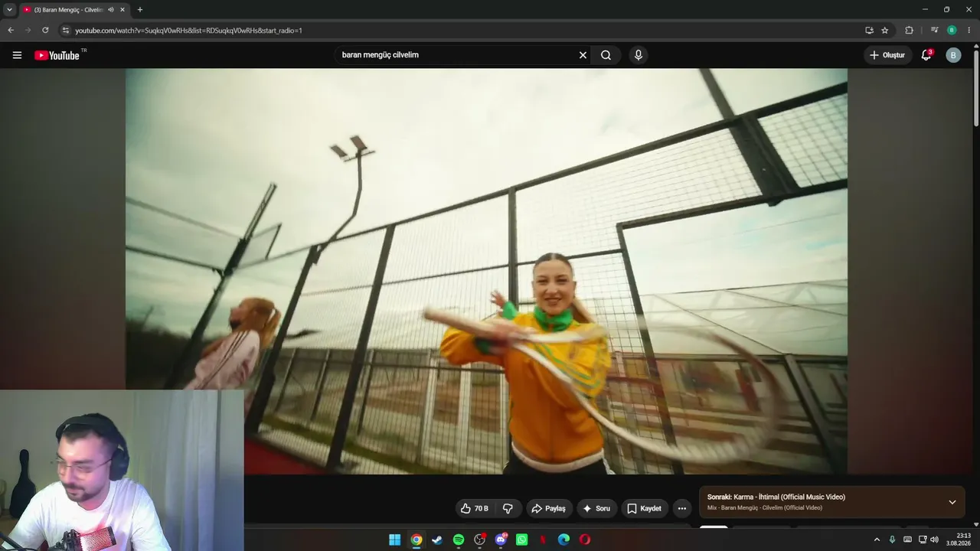Open Microsoft Edge from the taskbar

coord(564,540)
